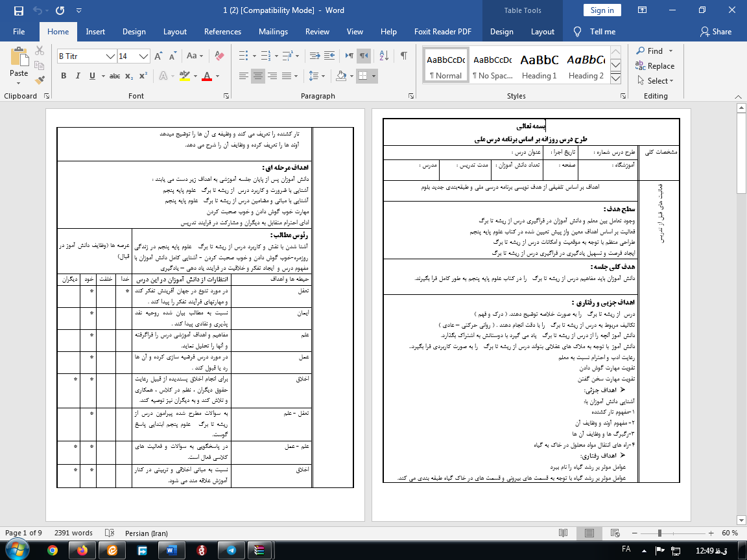Open Telegram from the taskbar
This screenshot has height=560, width=747.
pos(231,550)
